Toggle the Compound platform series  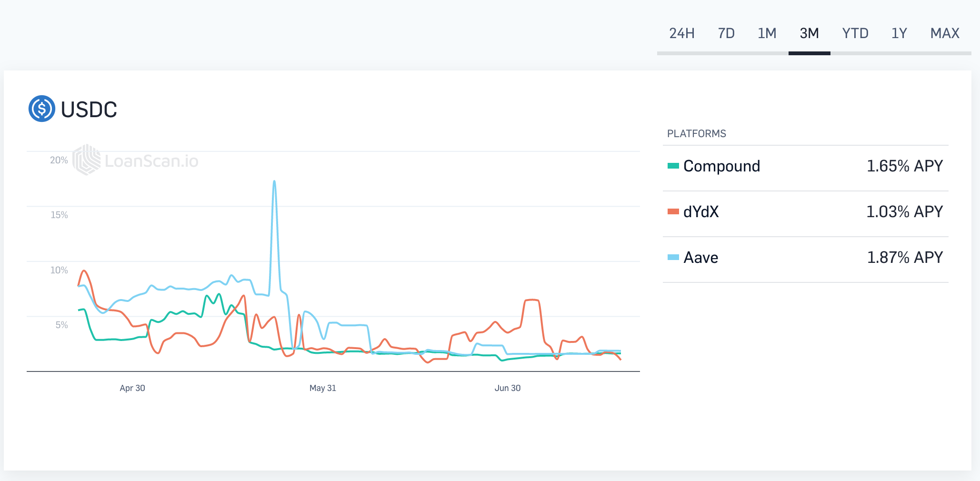coord(806,166)
